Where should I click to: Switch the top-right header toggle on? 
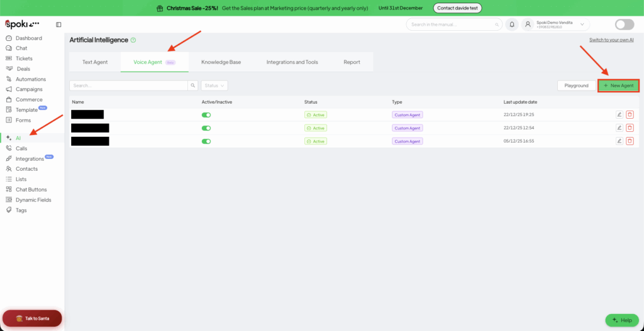click(624, 24)
